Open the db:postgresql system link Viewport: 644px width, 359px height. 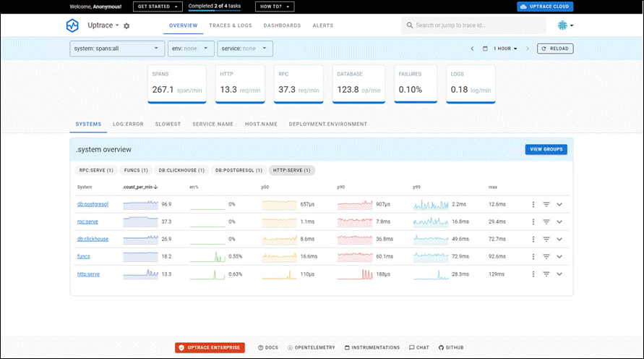click(x=93, y=204)
